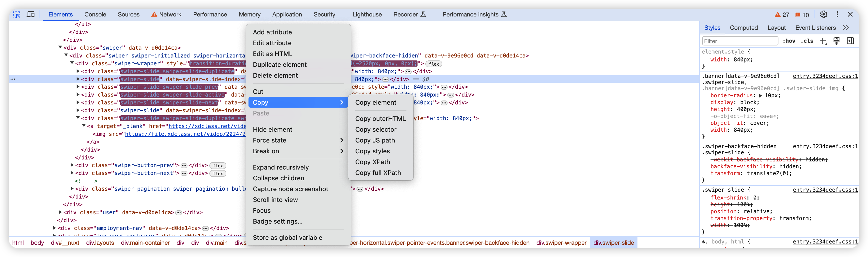The width and height of the screenshot is (868, 257).
Task: Switch to the Performance tab
Action: 210,14
